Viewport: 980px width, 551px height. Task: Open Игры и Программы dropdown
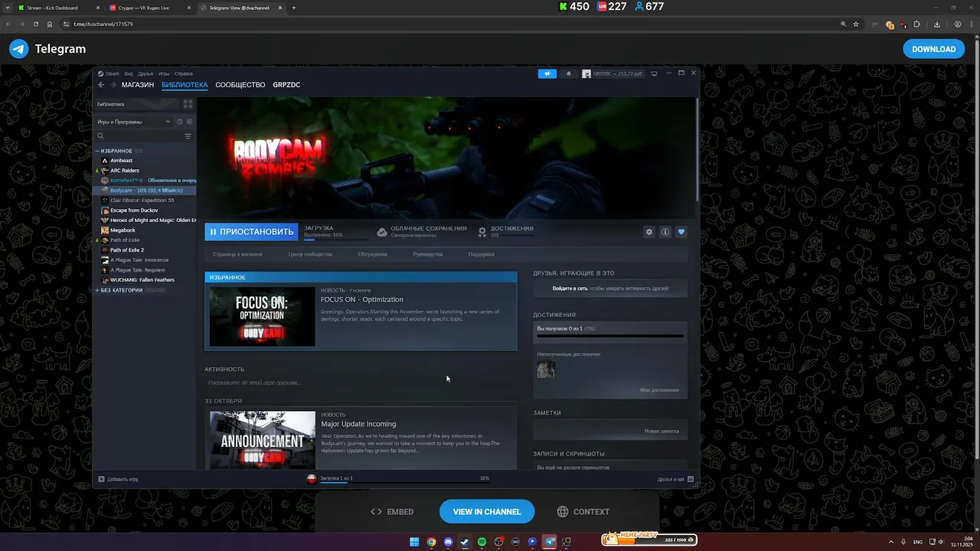134,122
